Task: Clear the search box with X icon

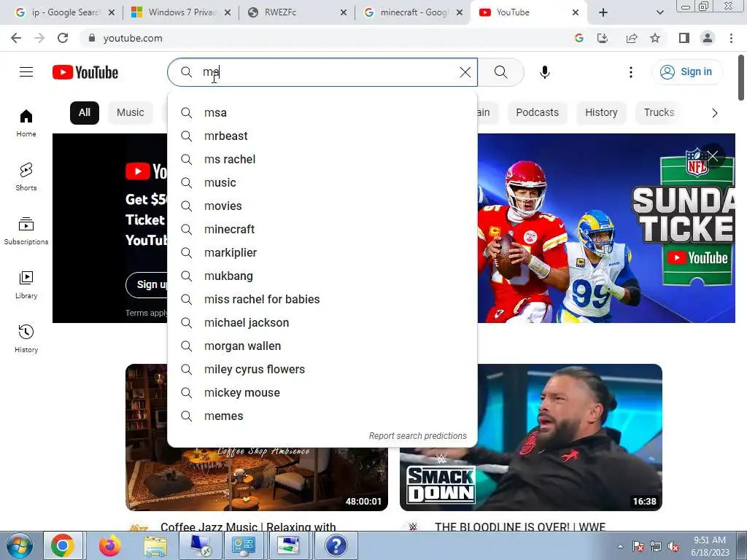Action: (x=465, y=72)
